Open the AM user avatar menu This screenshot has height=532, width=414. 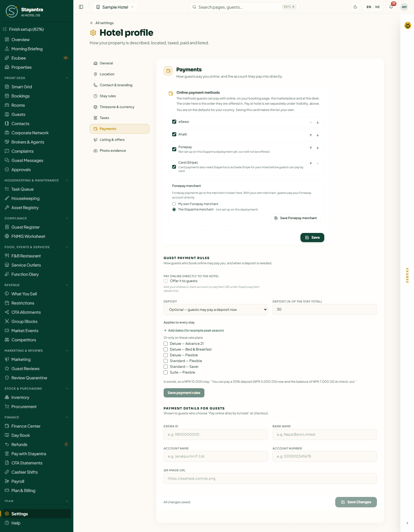pyautogui.click(x=404, y=7)
